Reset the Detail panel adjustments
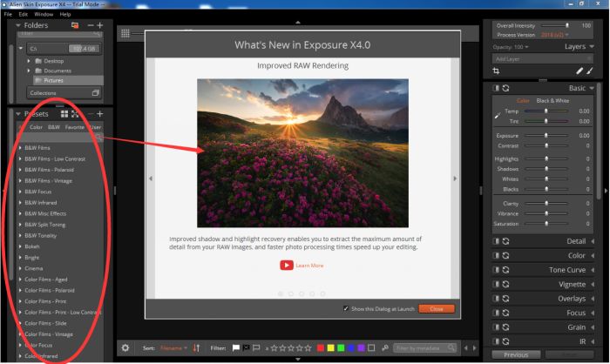The height and width of the screenshot is (364, 610). 505,241
